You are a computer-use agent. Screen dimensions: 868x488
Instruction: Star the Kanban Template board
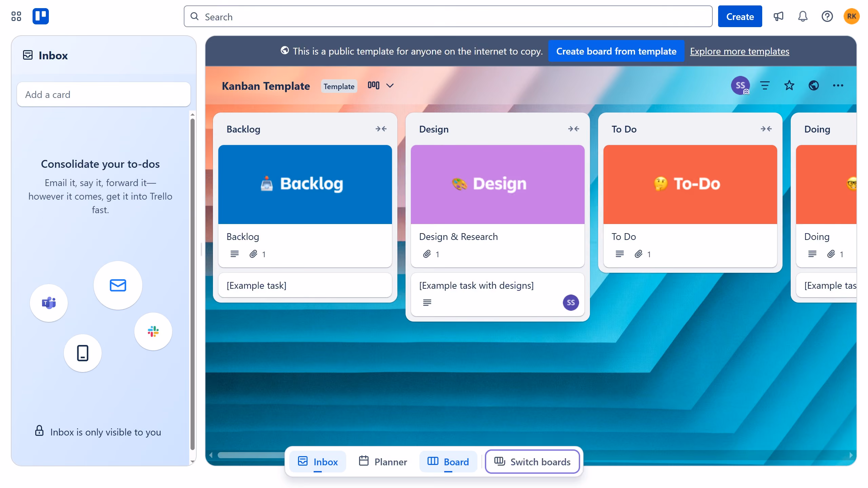pos(789,85)
